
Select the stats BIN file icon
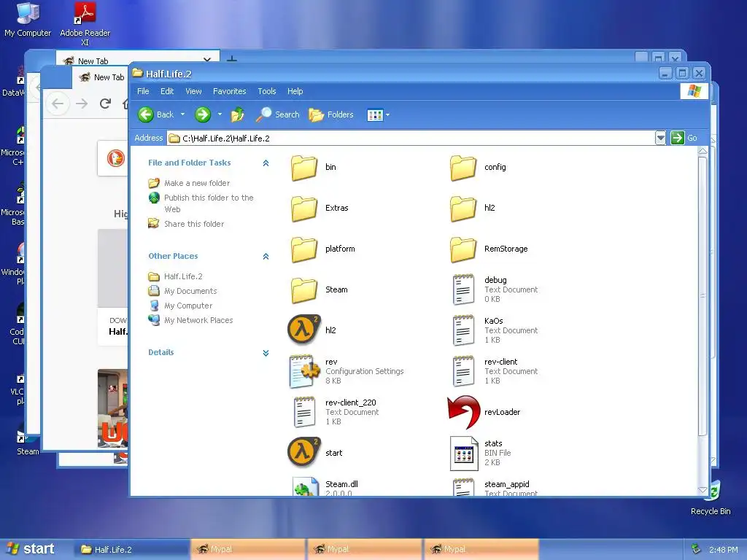(463, 454)
